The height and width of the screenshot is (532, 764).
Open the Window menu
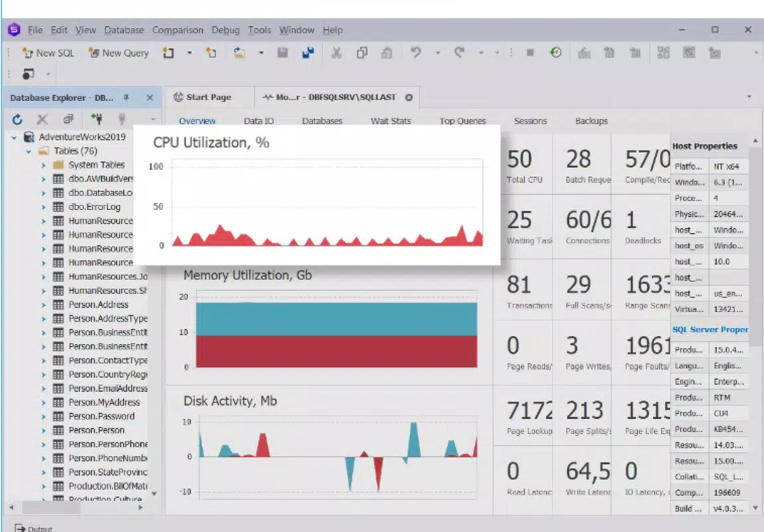pos(297,30)
